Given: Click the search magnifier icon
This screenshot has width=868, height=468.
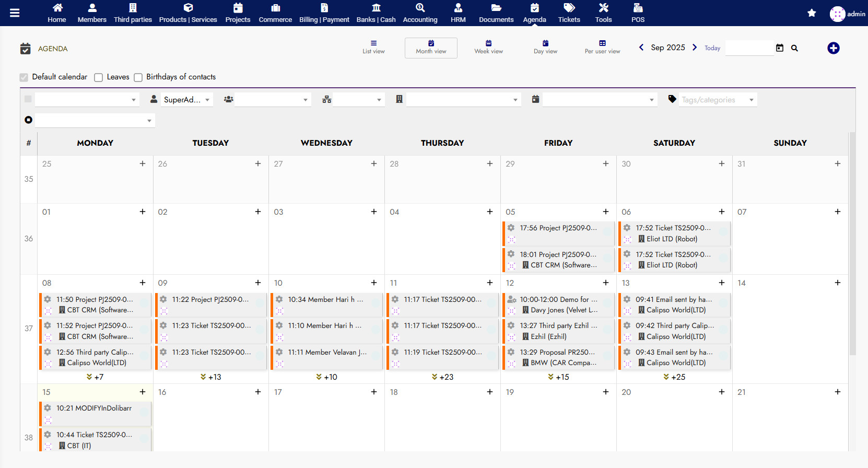Looking at the screenshot, I should click(x=794, y=48).
